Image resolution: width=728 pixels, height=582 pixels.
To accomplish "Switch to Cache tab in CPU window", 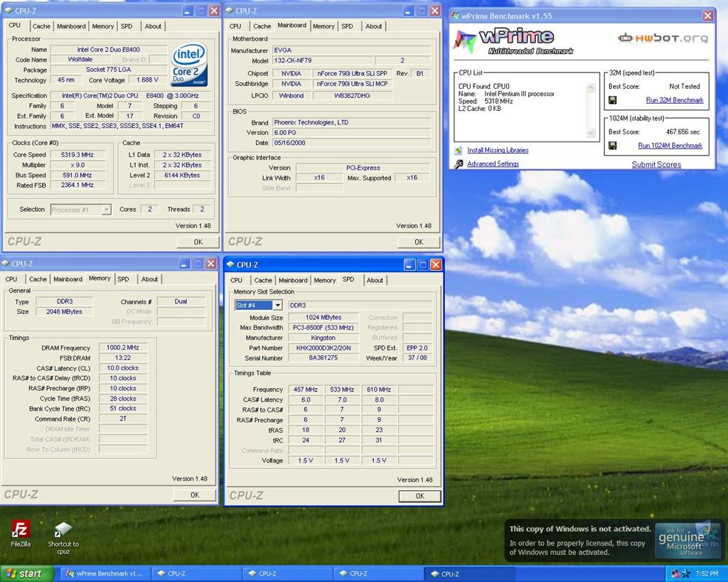I will [41, 26].
